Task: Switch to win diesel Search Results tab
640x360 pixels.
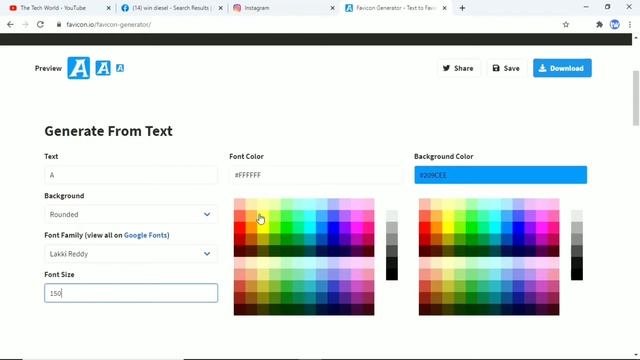Action: (171, 8)
